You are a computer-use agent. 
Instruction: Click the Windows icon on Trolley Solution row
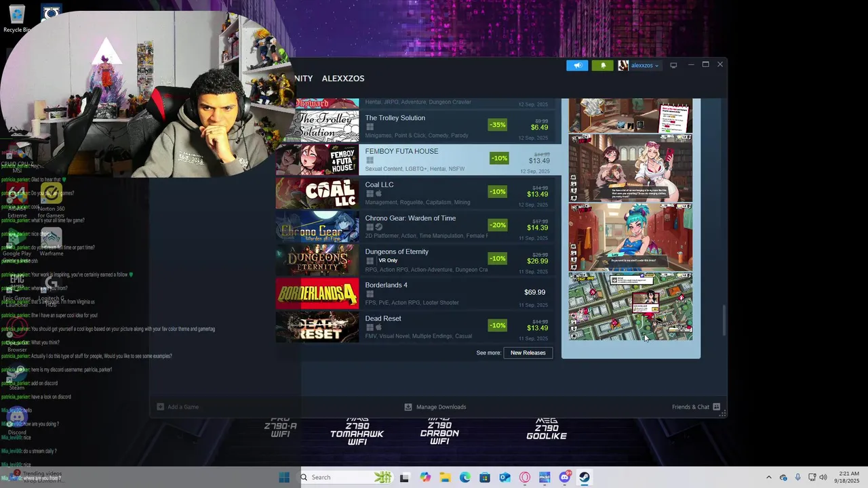point(370,127)
